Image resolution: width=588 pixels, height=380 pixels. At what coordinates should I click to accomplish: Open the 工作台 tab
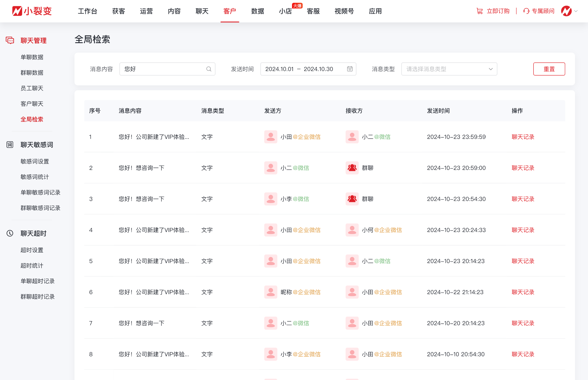coord(87,11)
